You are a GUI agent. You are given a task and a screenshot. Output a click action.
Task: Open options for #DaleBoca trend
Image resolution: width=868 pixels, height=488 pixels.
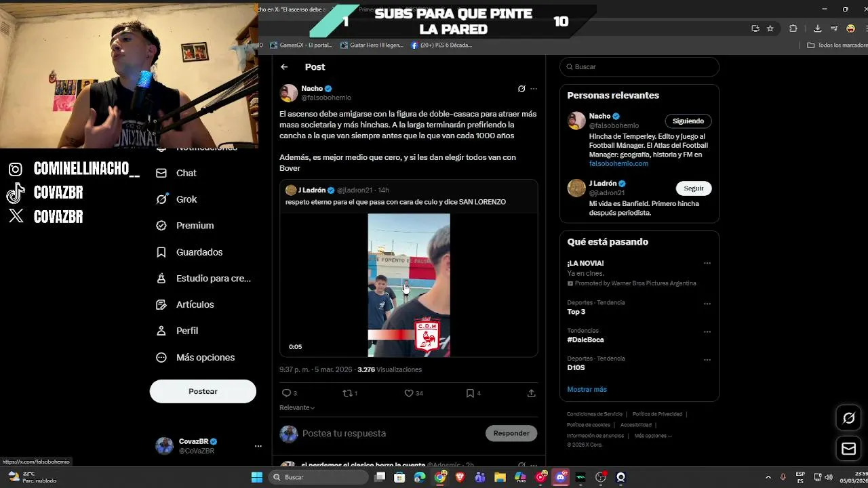(707, 332)
